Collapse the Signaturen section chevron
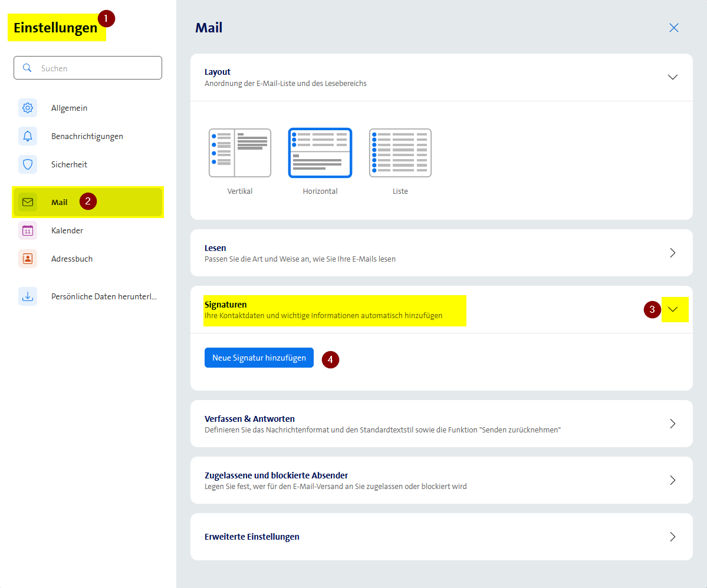The image size is (707, 588). (673, 309)
